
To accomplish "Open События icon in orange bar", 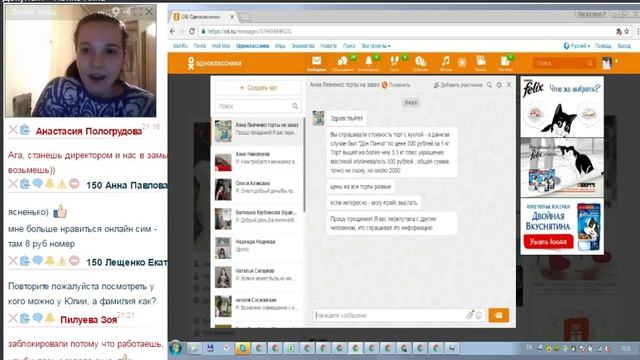I will coord(420,62).
